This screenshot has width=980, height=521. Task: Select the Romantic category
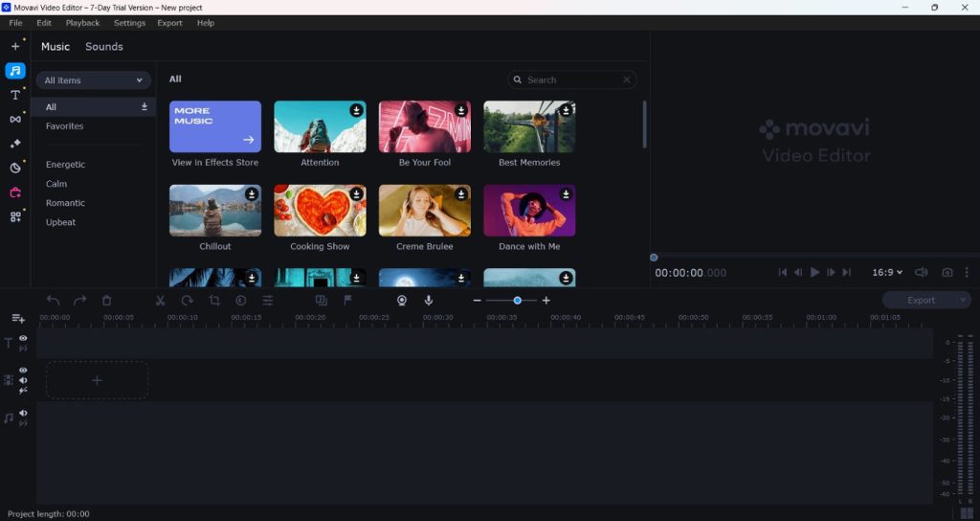point(66,203)
